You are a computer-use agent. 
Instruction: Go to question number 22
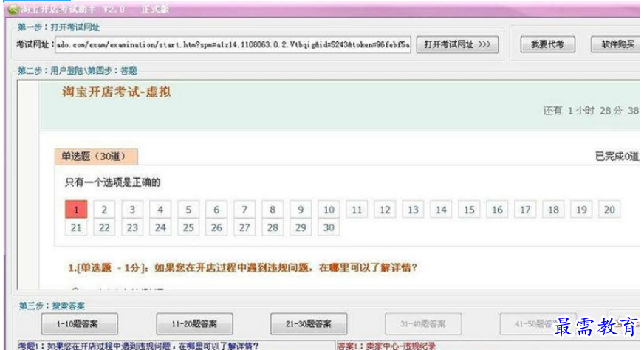[104, 227]
